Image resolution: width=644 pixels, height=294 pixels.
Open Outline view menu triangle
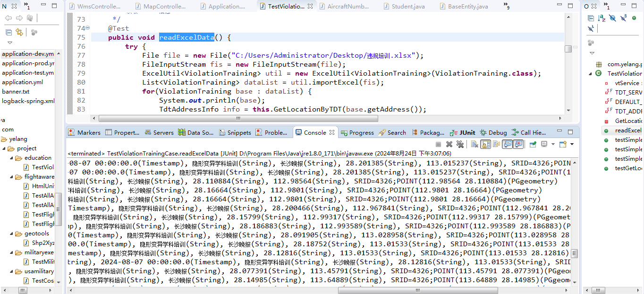coord(592,53)
